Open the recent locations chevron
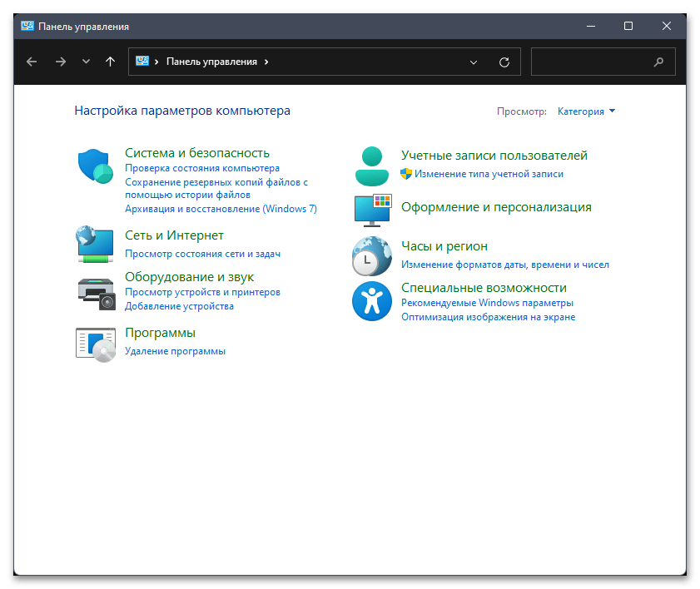Viewport: 700px width, 589px height. click(86, 62)
